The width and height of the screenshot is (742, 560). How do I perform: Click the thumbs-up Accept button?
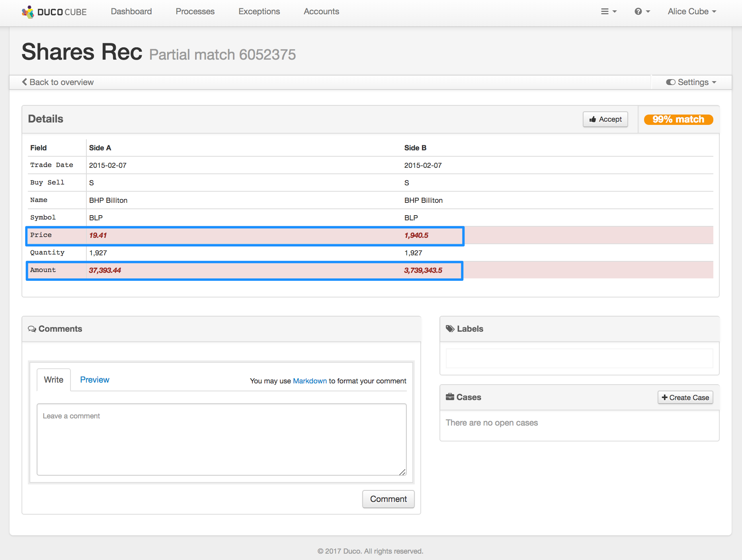[605, 119]
